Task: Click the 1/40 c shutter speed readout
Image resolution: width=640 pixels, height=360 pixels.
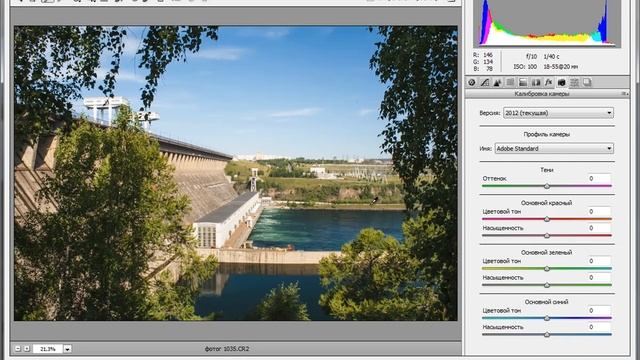Action: click(551, 56)
